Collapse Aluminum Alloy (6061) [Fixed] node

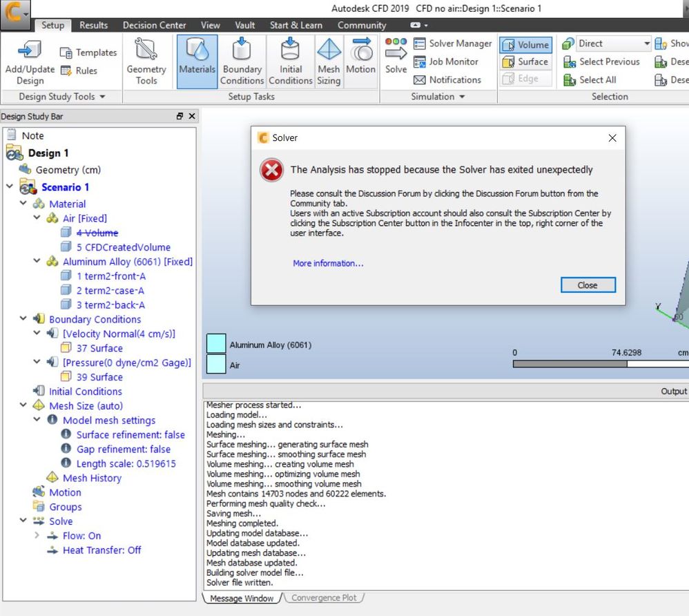coord(37,261)
